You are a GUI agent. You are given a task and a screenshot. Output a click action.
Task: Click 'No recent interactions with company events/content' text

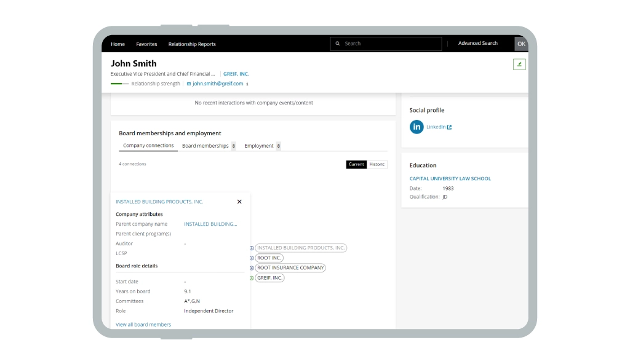(253, 103)
